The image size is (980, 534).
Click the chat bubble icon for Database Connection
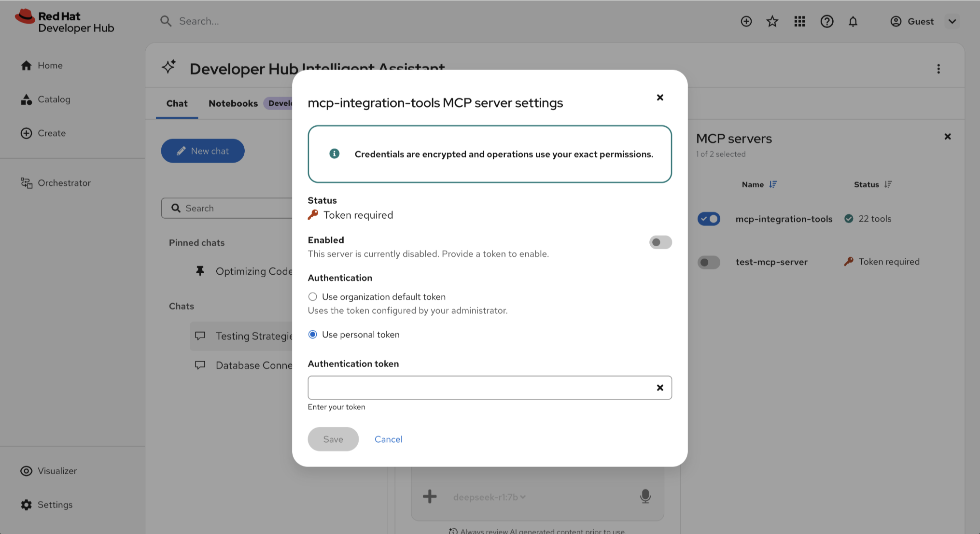(x=200, y=365)
